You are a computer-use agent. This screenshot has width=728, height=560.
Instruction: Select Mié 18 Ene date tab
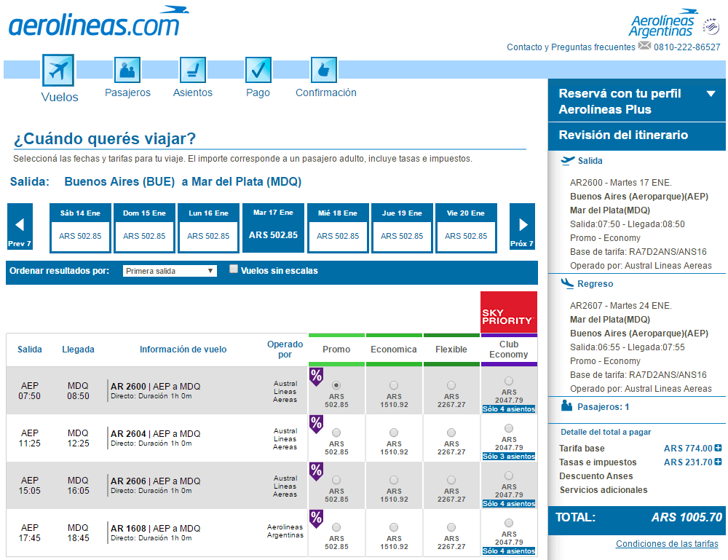pyautogui.click(x=338, y=228)
